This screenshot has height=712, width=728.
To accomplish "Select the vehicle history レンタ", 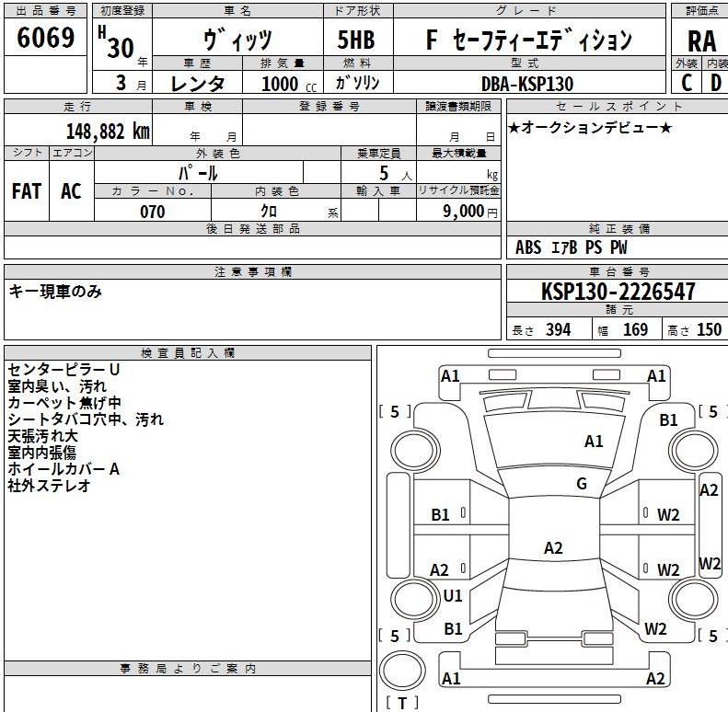I will point(198,84).
